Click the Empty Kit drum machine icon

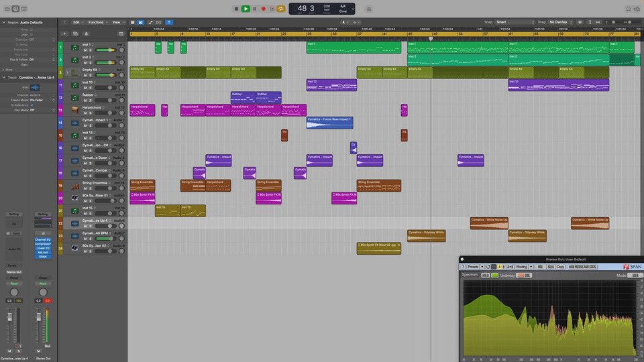pos(74,72)
